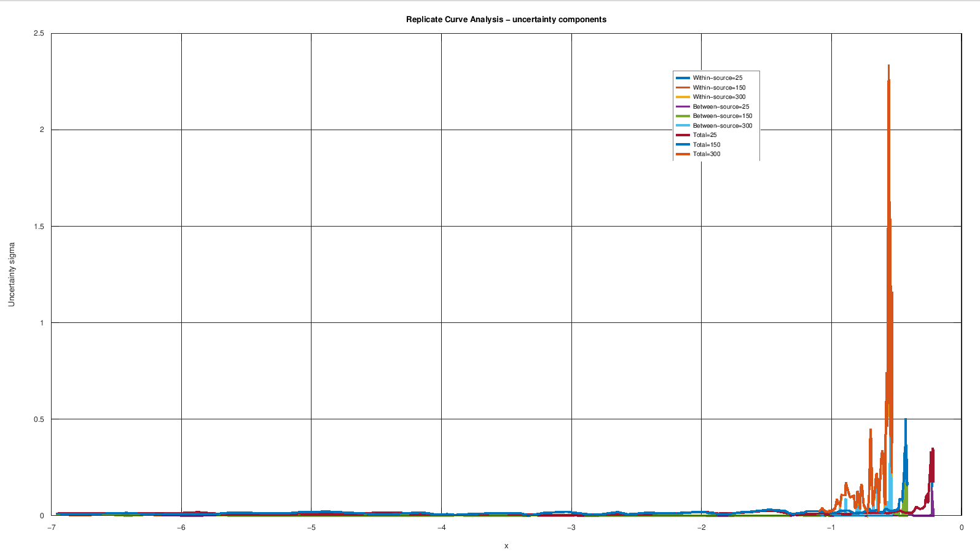The height and width of the screenshot is (552, 980).
Task: Click the x-axis tick label "−3"
Action: [571, 527]
